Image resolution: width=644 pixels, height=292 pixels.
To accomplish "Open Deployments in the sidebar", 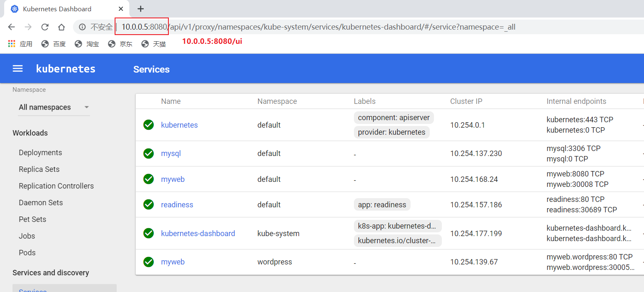I will point(40,153).
